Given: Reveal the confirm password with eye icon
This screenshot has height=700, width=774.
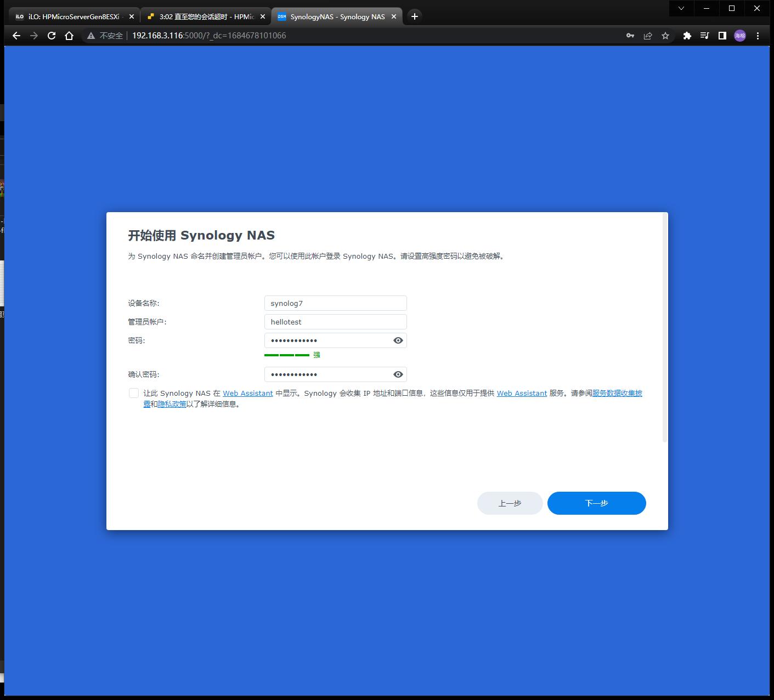Looking at the screenshot, I should pos(398,374).
